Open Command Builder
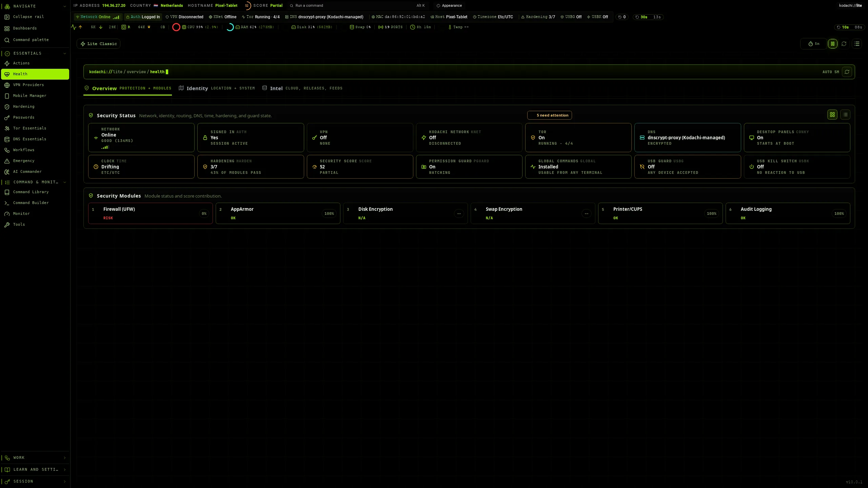Image resolution: width=868 pixels, height=488 pixels. coord(35,203)
